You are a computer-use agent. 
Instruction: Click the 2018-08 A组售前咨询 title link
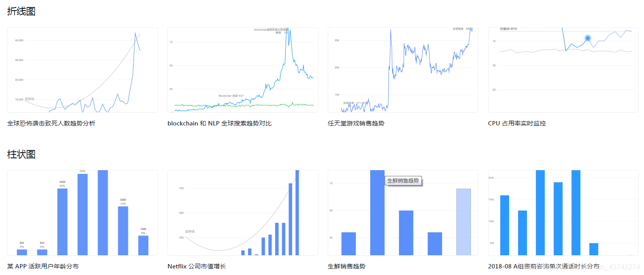pyautogui.click(x=544, y=266)
